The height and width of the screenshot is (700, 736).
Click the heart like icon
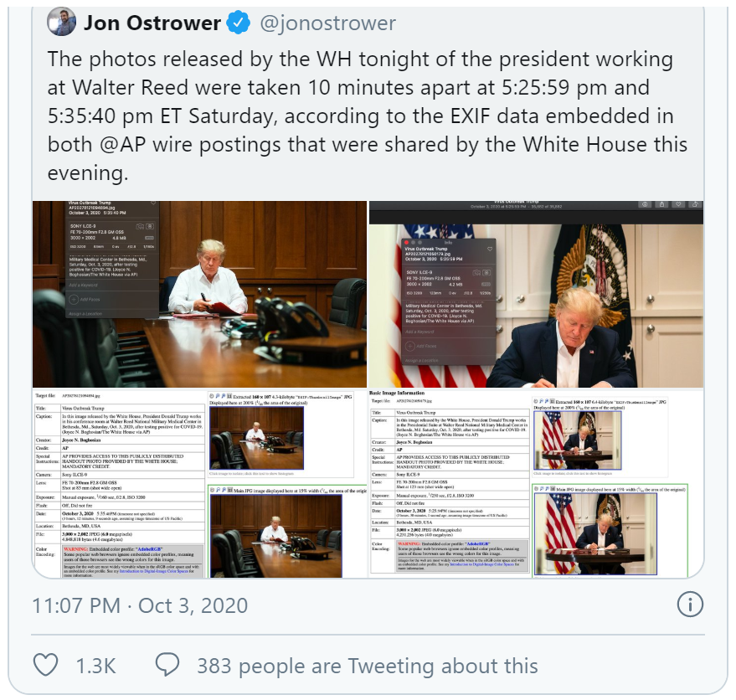coord(45,666)
